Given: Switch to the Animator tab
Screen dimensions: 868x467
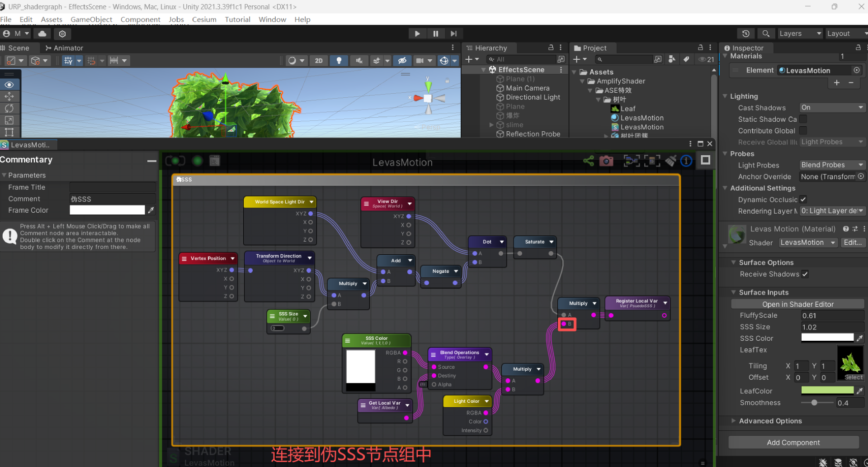Looking at the screenshot, I should [64, 48].
